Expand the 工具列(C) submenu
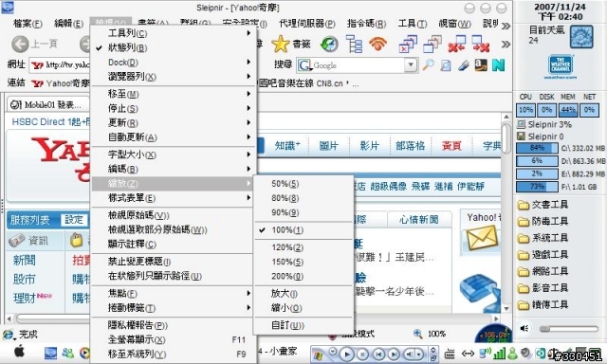This screenshot has height=364, width=607. (x=174, y=33)
